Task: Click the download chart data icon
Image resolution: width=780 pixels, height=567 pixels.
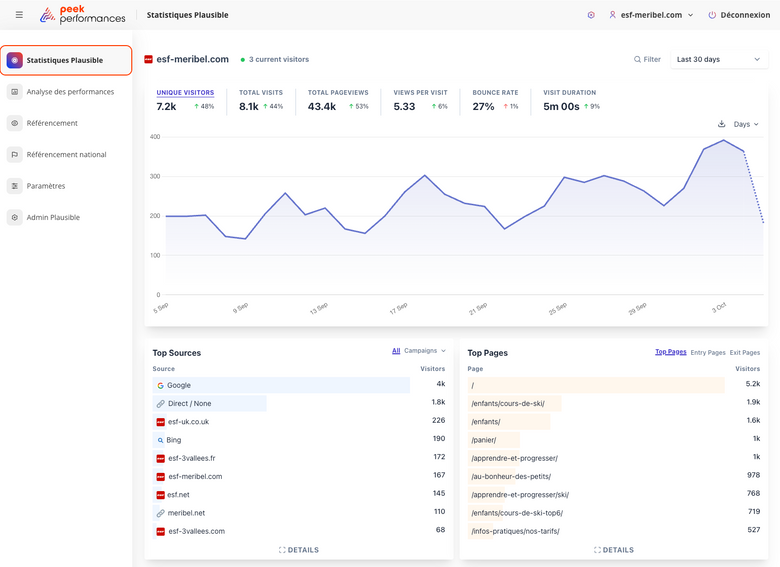Action: (x=721, y=124)
